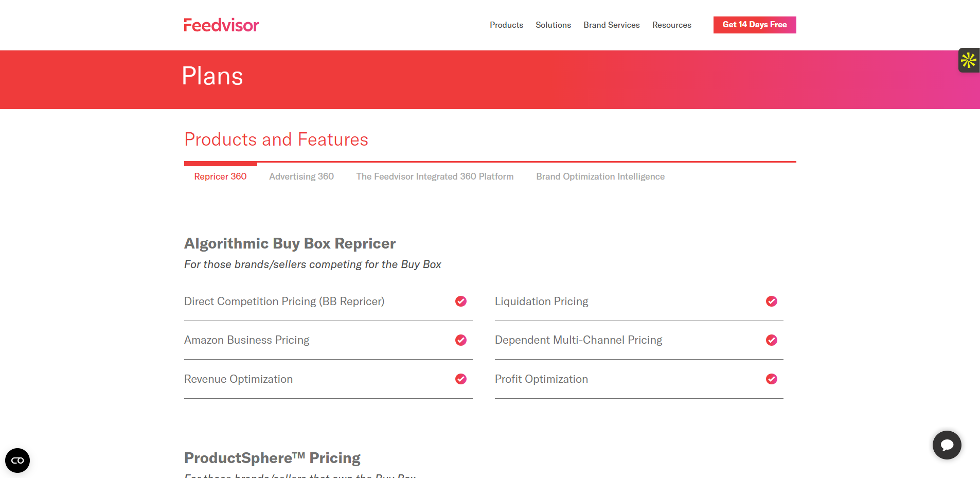This screenshot has width=980, height=478.
Task: Click checkmark next to Liquidation Pricing
Action: click(772, 302)
